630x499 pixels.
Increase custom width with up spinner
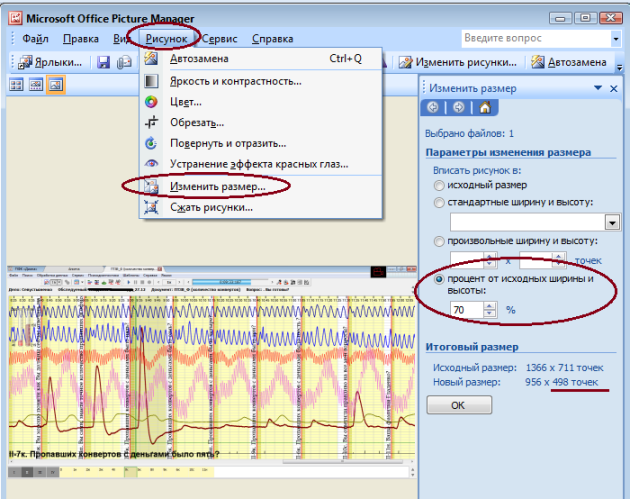[489, 257]
